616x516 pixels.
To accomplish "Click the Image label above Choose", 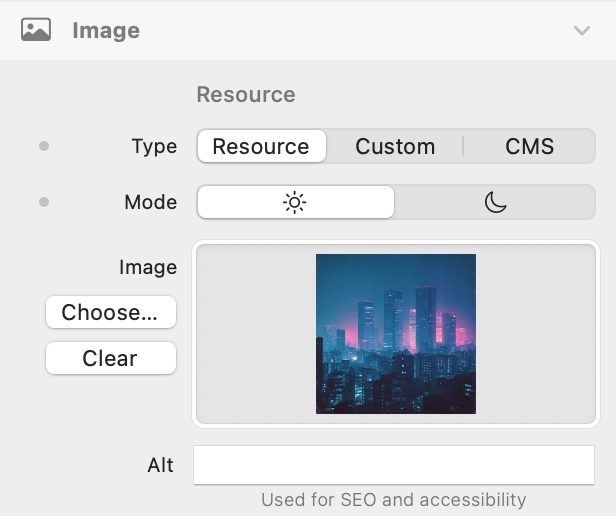I will pos(148,267).
